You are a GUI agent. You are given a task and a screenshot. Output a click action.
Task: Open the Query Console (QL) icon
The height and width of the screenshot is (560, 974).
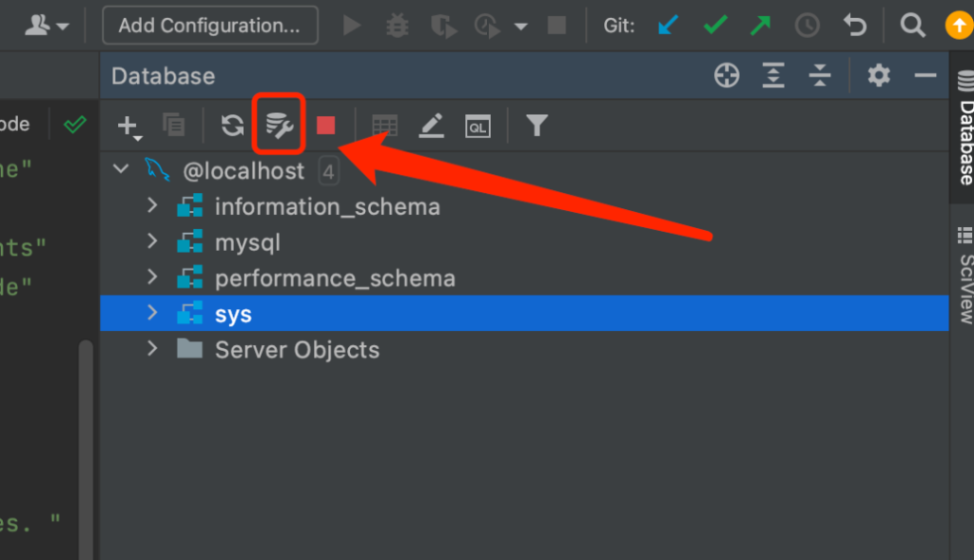click(x=477, y=126)
